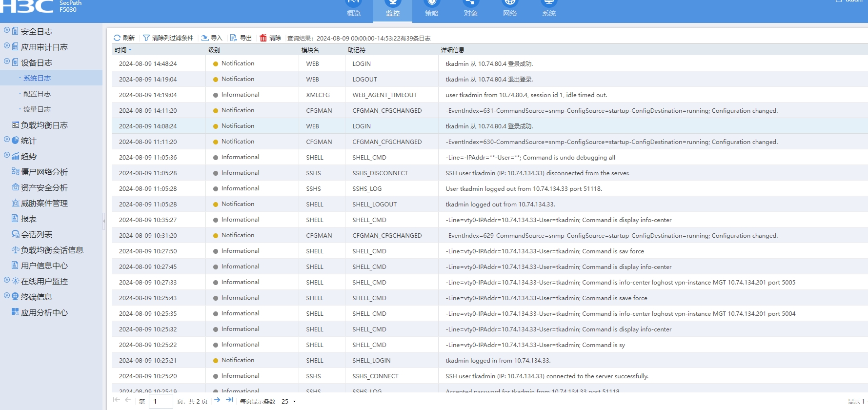This screenshot has height=410, width=868.
Task: Open 配置日志 in the sidebar
Action: (37, 94)
